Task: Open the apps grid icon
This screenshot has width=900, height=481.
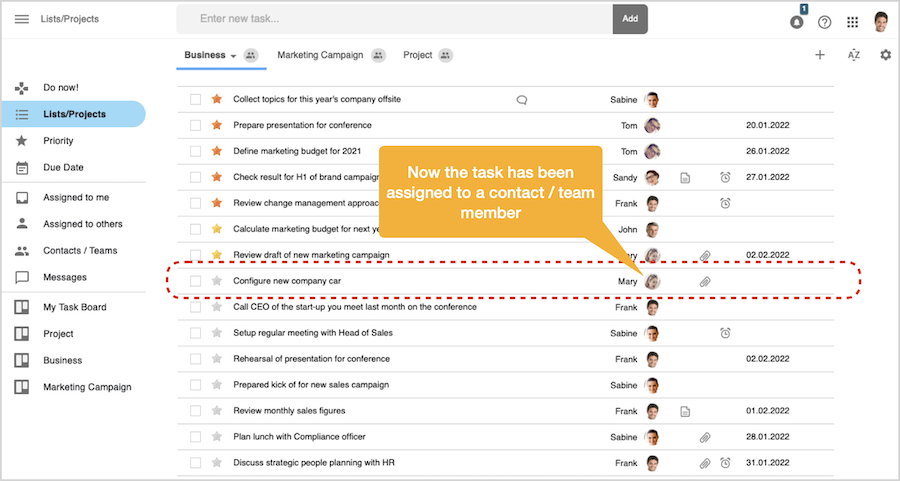Action: (x=852, y=22)
